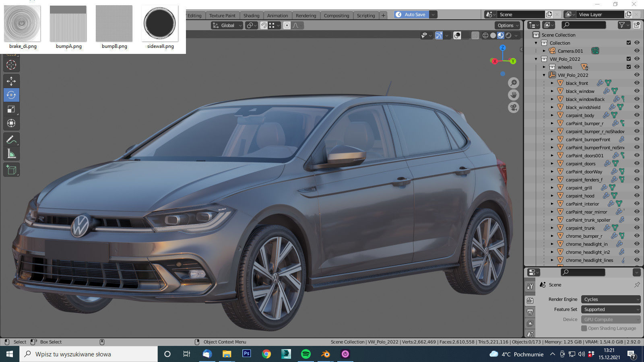Image resolution: width=644 pixels, height=362 pixels.
Task: Open the Render properties tab
Action: [530, 300]
